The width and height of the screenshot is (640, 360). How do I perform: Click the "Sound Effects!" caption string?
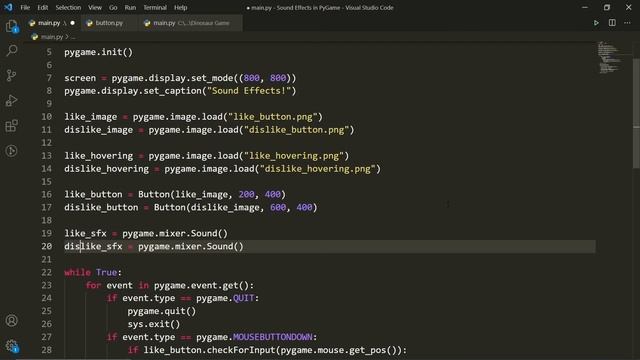[249, 91]
